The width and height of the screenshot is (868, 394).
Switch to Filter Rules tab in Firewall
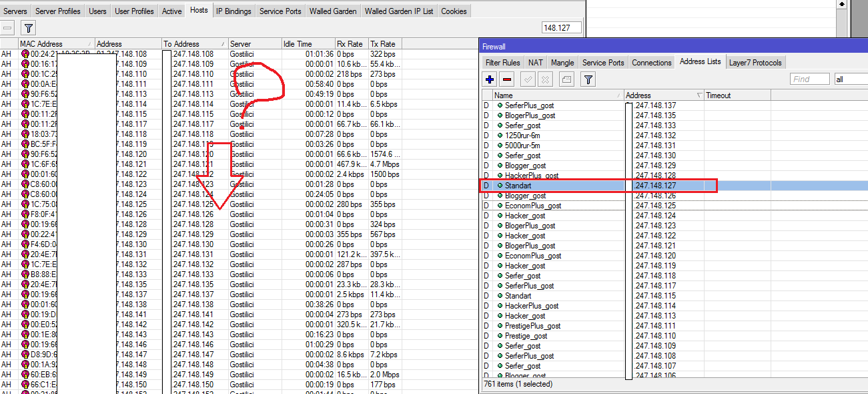pyautogui.click(x=503, y=63)
